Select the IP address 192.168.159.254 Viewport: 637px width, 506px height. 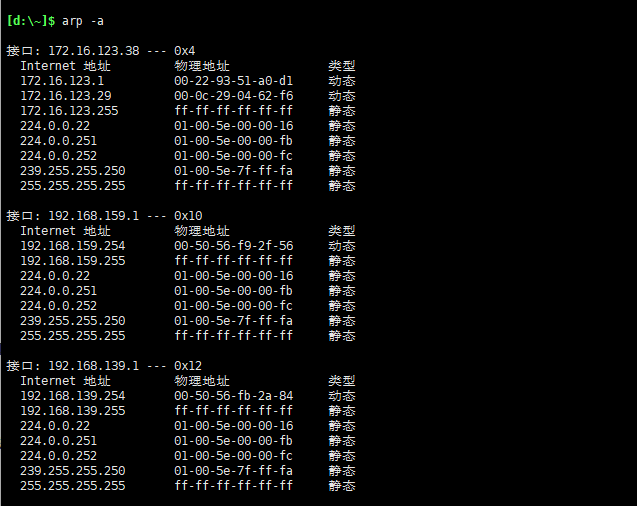[x=73, y=245]
